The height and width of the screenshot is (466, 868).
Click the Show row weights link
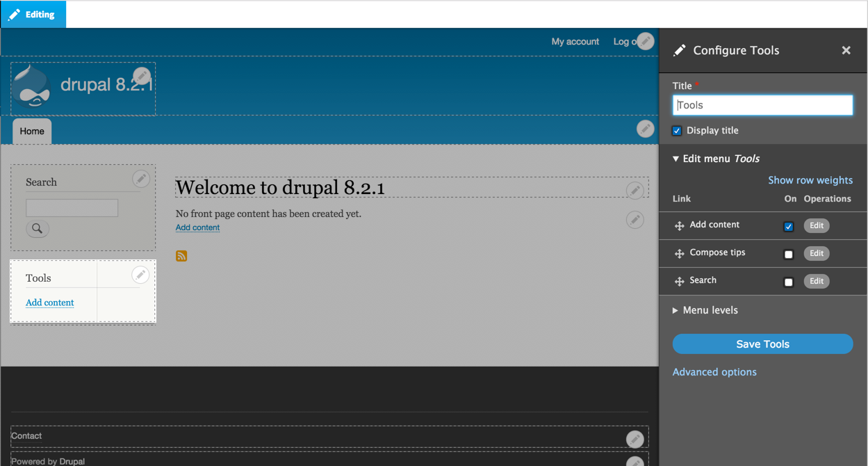pyautogui.click(x=810, y=180)
